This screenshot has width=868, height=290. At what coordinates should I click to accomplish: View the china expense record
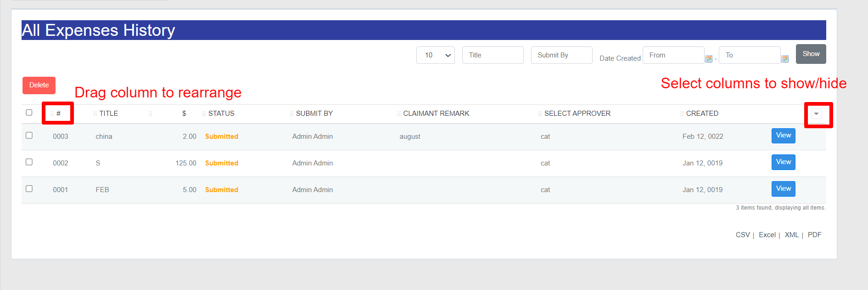point(783,136)
